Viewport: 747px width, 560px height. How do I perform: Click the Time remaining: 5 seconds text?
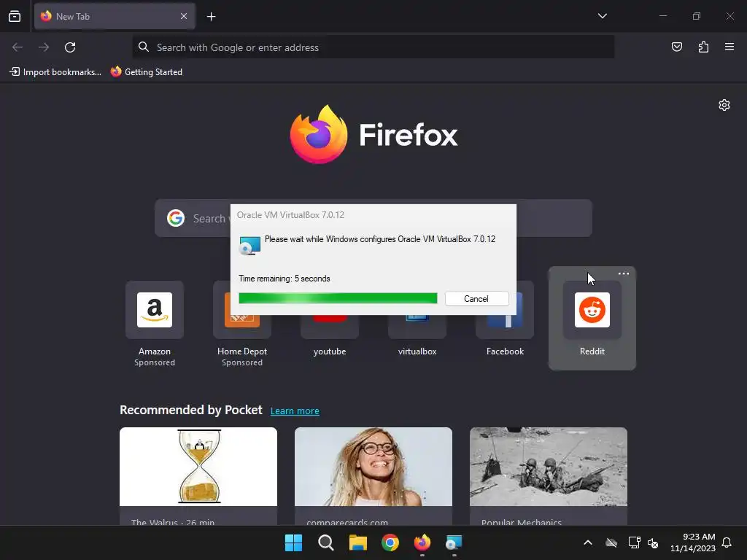click(x=285, y=279)
